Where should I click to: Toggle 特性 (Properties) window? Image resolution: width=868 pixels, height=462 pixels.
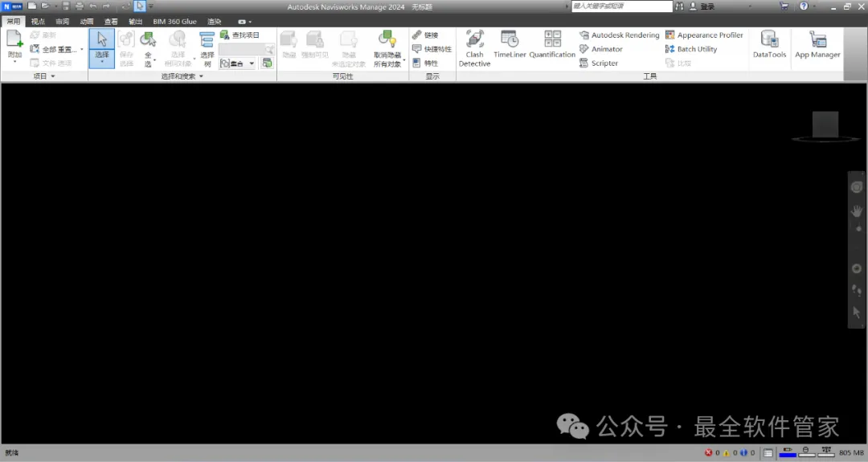tap(425, 63)
